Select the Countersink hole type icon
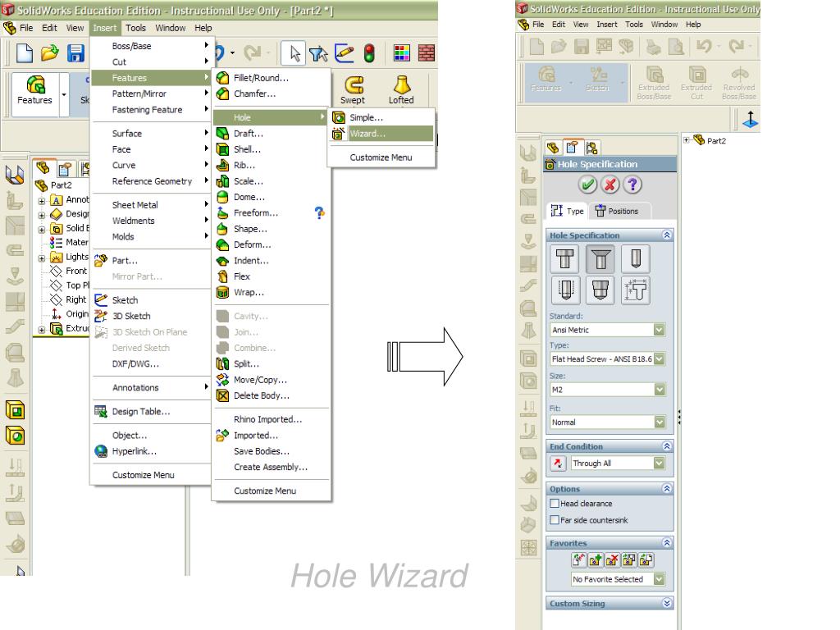This screenshot has width=840, height=630. coord(600,258)
